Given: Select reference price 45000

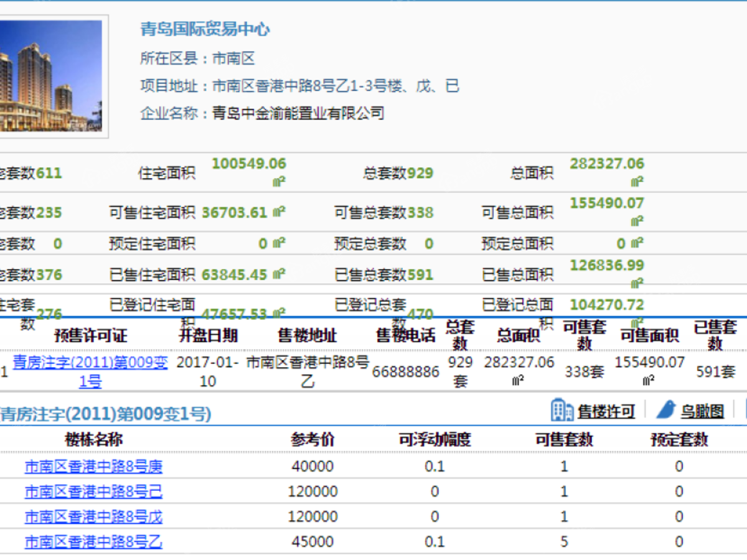Looking at the screenshot, I should click(x=312, y=542).
